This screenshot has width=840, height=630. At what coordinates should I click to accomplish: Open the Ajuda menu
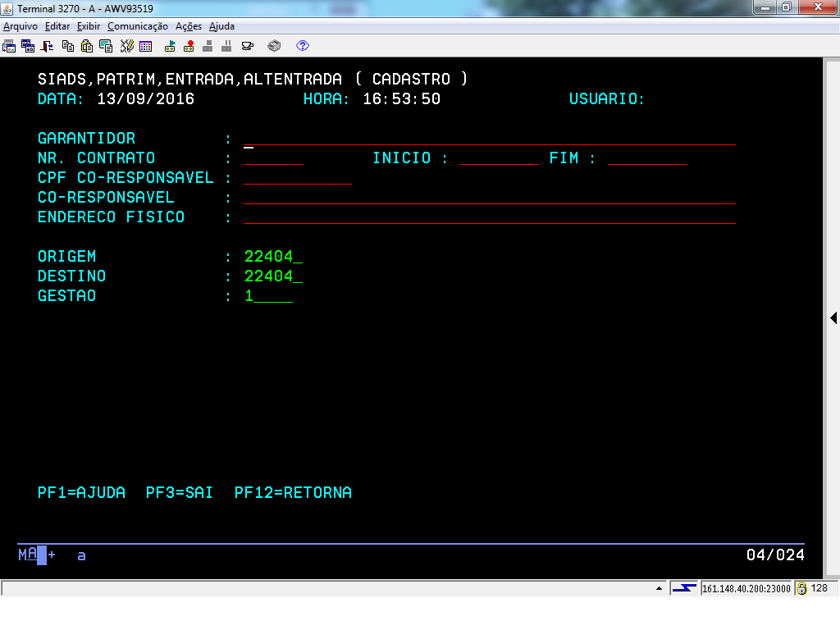tap(221, 26)
